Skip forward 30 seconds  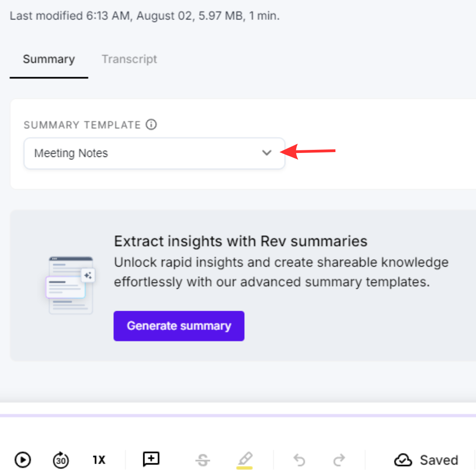(60, 460)
